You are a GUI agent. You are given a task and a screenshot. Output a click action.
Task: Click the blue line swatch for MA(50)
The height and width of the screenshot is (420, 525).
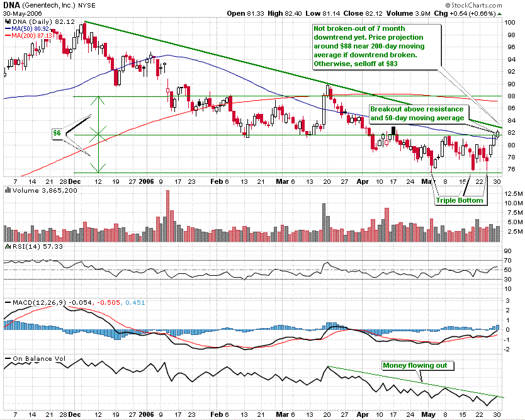point(8,29)
